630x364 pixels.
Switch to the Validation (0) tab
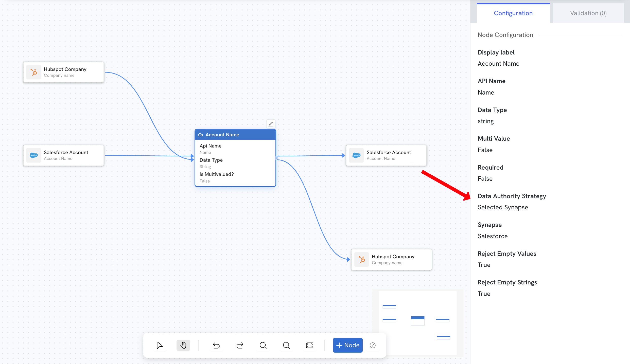(x=588, y=13)
